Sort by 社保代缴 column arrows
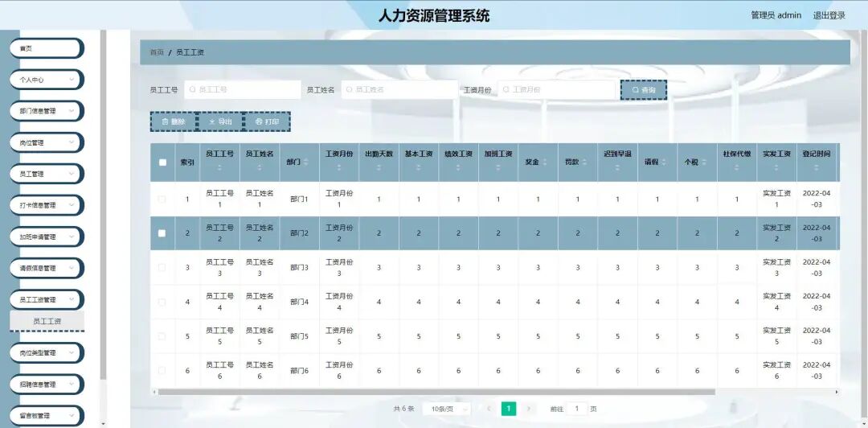 click(737, 168)
